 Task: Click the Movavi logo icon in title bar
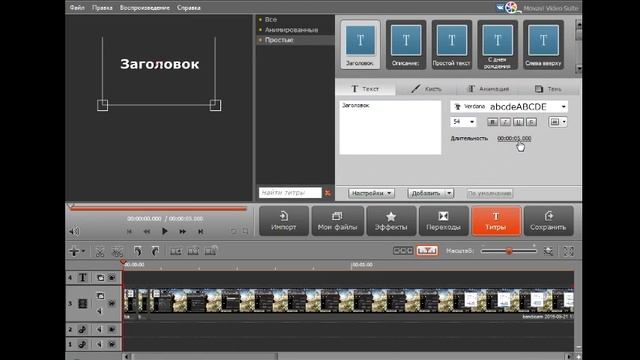tap(511, 7)
